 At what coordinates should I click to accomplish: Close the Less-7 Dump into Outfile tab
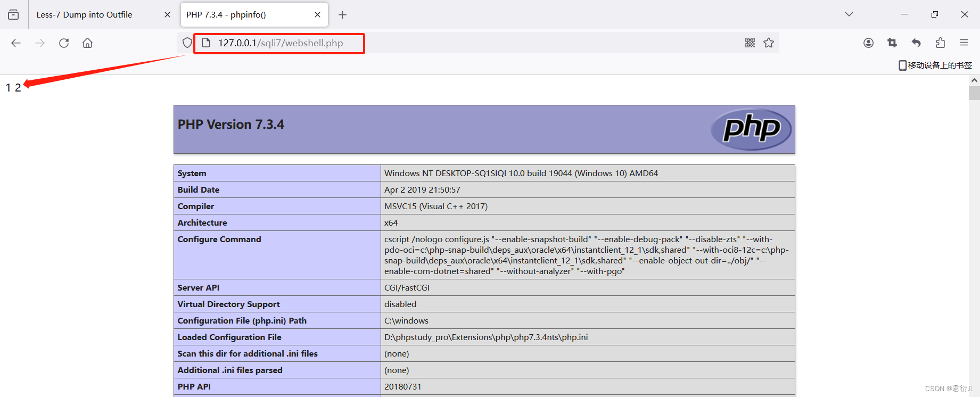point(167,15)
